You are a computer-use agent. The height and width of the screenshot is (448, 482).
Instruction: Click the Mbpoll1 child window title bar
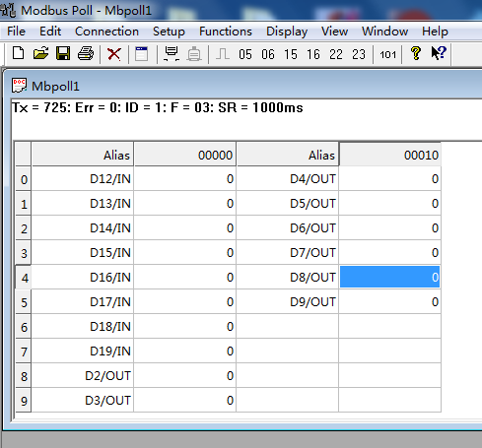[x=243, y=86]
